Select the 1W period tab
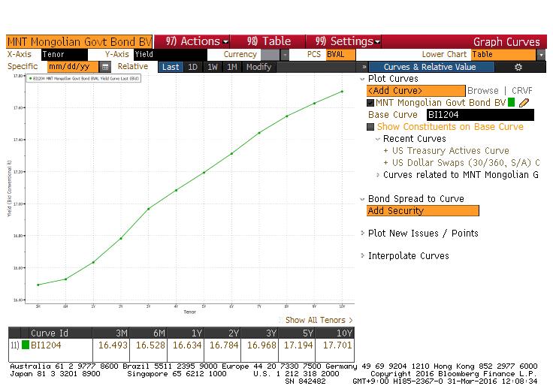Image resolution: width=553 pixels, height=392 pixels. (213, 67)
